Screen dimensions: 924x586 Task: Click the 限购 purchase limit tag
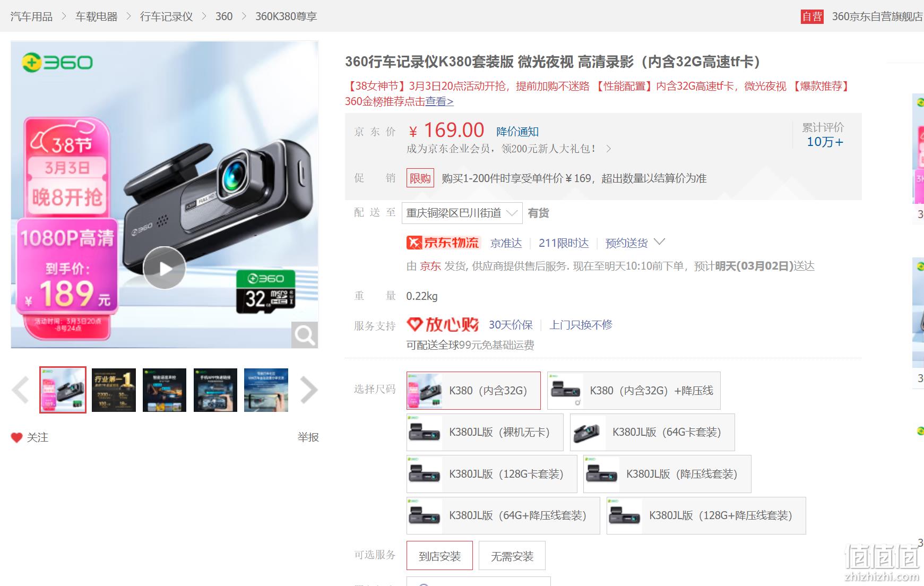(420, 178)
